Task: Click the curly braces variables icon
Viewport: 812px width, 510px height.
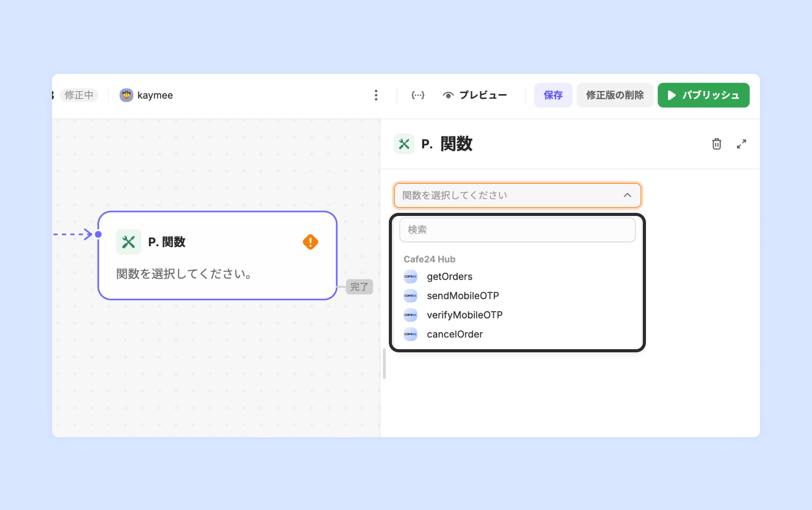Action: click(x=417, y=95)
